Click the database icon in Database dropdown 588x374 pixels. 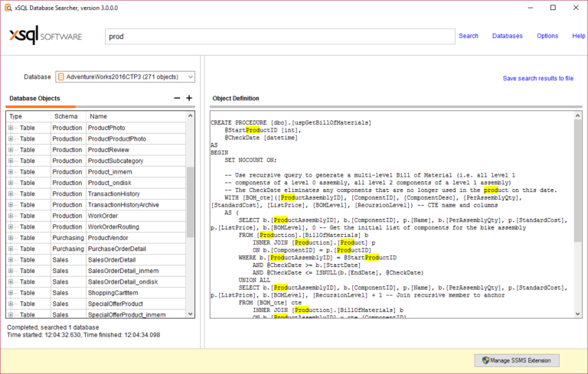tap(61, 76)
